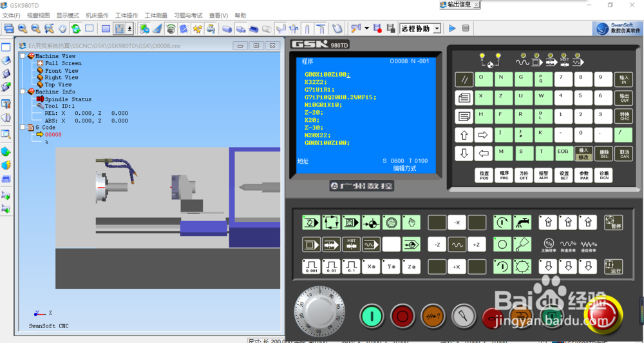Click the 删除 DEL key

(604, 153)
